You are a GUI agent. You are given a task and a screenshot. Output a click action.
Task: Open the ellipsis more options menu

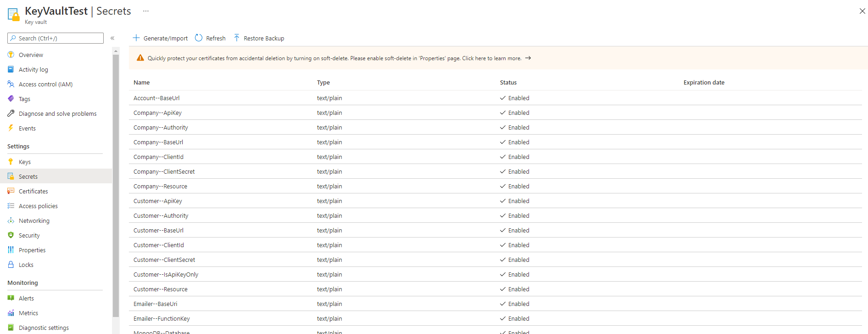[x=146, y=11]
